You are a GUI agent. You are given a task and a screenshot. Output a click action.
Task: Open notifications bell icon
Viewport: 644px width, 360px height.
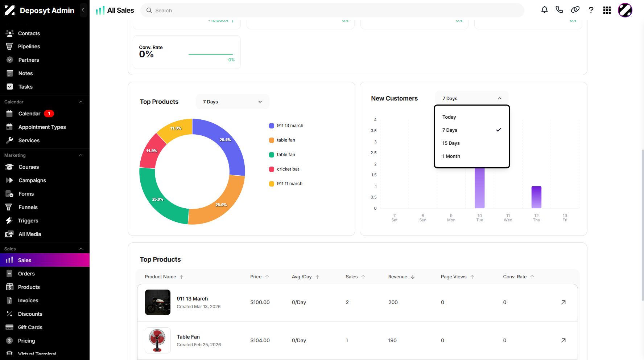pos(544,10)
